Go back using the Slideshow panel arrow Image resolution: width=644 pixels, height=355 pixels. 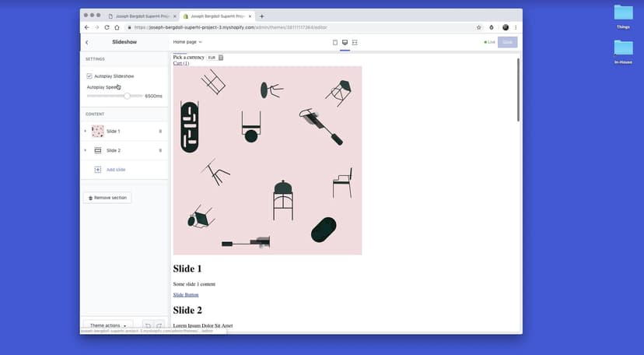click(x=86, y=42)
